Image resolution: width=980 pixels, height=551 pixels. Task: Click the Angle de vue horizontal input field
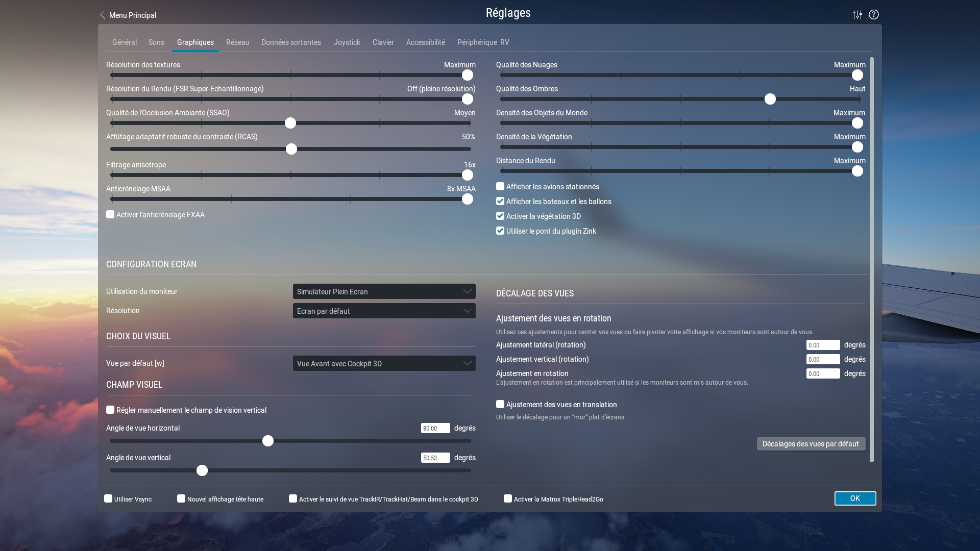tap(435, 428)
